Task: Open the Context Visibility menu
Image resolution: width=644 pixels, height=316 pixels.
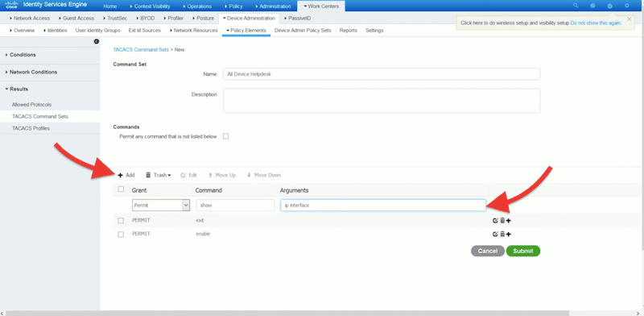Action: (x=150, y=6)
